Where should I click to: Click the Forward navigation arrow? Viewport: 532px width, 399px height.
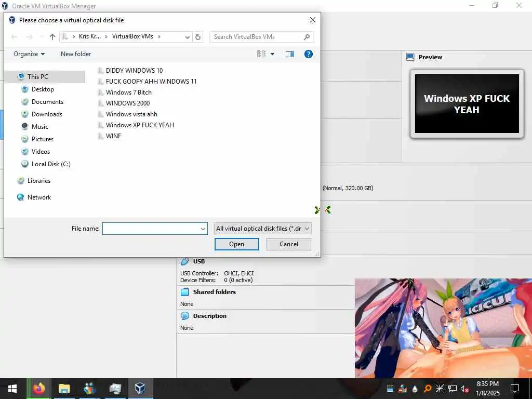29,37
